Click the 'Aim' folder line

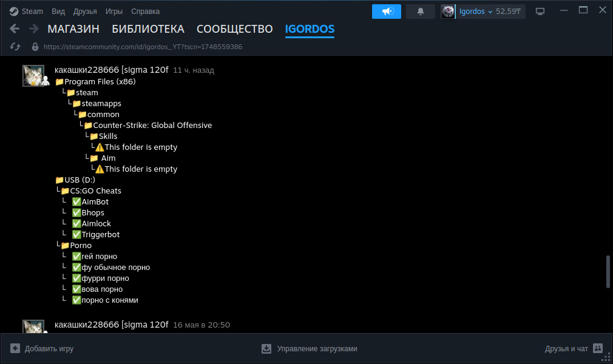tap(103, 158)
